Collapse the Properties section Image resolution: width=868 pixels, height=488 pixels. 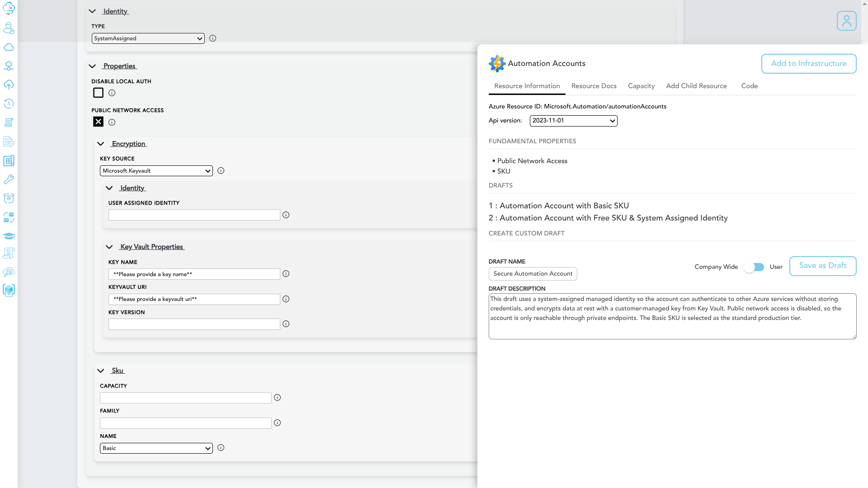[x=92, y=66]
